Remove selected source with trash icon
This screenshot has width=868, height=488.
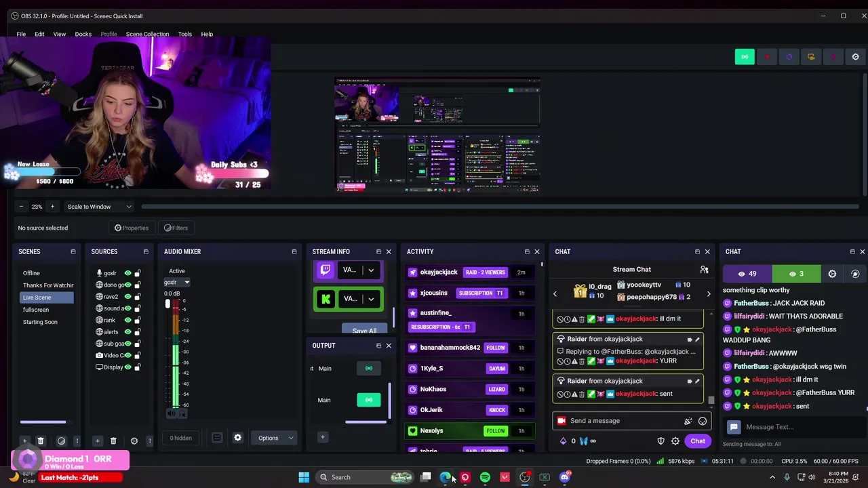pyautogui.click(x=113, y=441)
